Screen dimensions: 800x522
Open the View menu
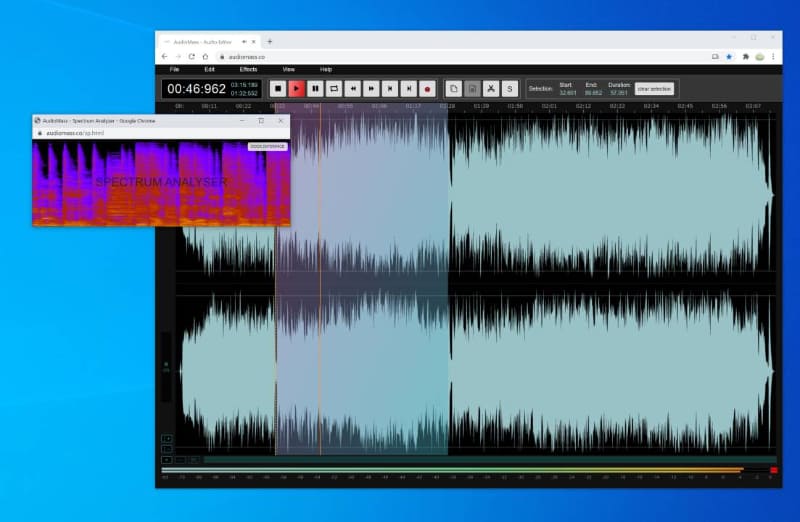(x=289, y=69)
